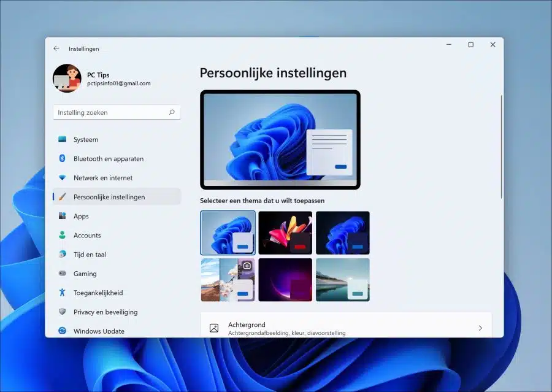Viewport: 552px width, 392px height.
Task: Click the Gaming controller icon
Action: pyautogui.click(x=63, y=274)
